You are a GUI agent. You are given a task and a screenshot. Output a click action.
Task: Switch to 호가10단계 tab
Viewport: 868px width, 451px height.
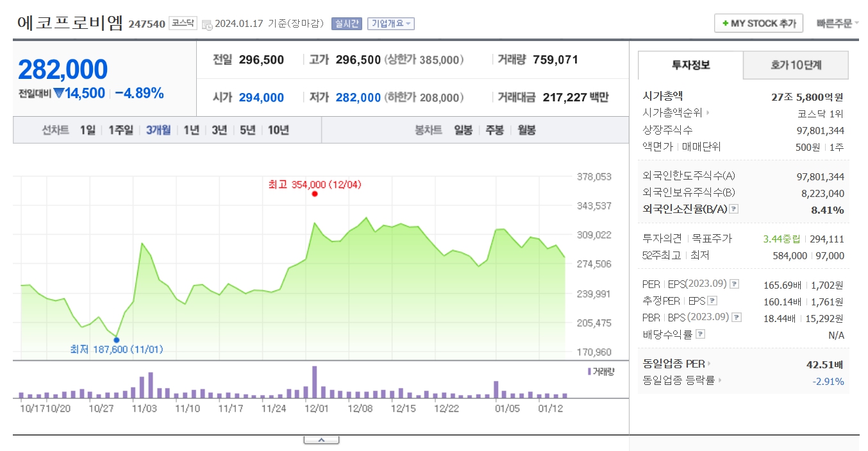796,65
